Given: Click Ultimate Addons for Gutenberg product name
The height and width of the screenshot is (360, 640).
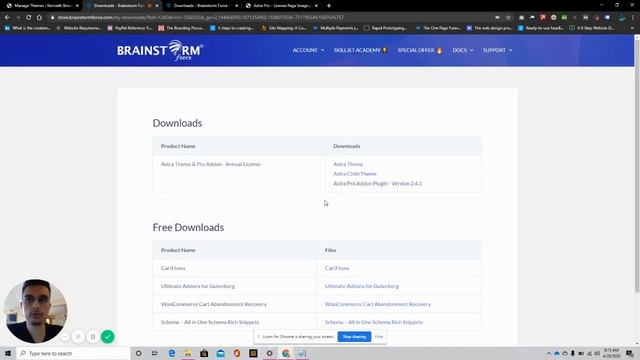Looking at the screenshot, I should tap(198, 286).
